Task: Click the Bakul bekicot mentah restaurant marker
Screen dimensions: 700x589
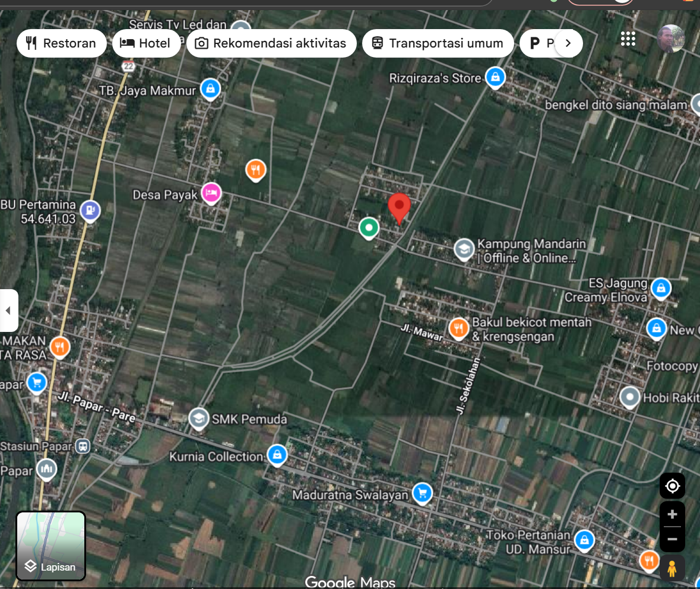Action: pyautogui.click(x=458, y=328)
